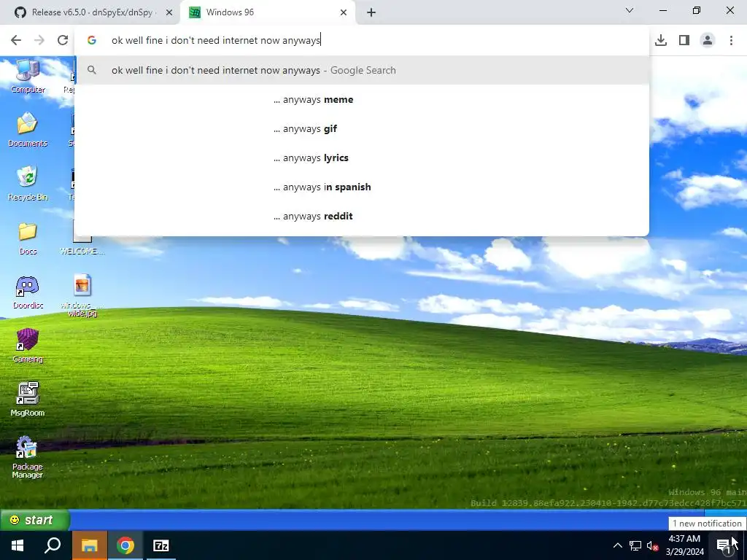
Task: Expand the tab search chevron
Action: pyautogui.click(x=630, y=10)
